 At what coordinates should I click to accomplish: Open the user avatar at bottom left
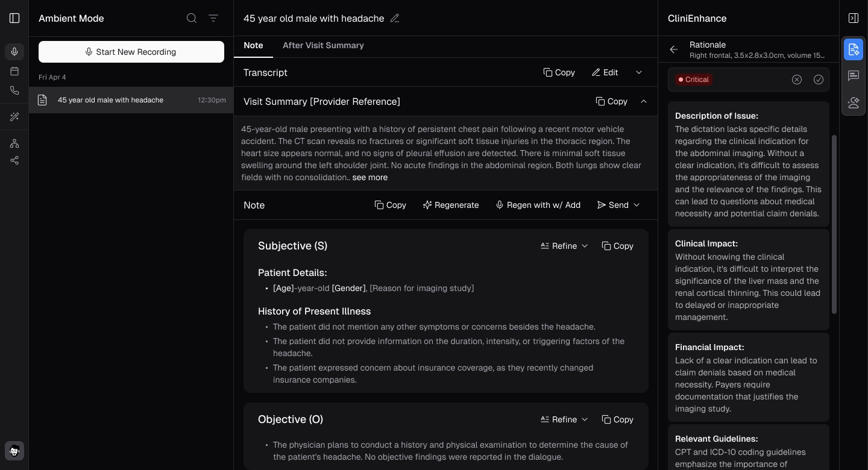click(x=14, y=451)
